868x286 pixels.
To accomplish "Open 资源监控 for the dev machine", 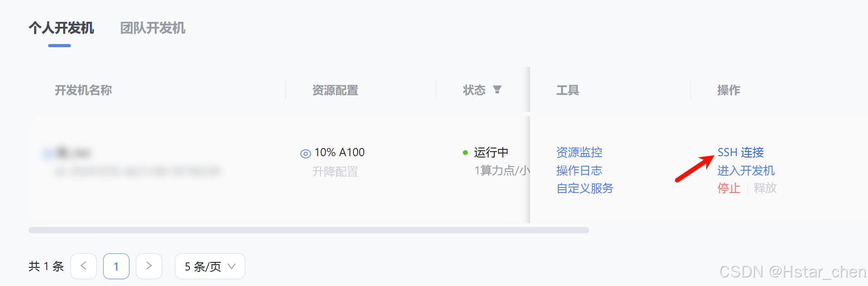I will [x=579, y=153].
